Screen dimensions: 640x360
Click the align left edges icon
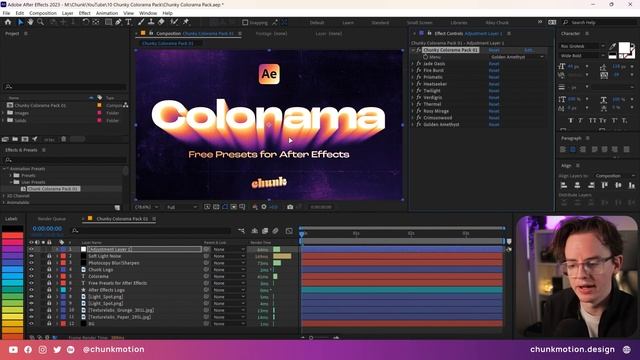(x=564, y=185)
